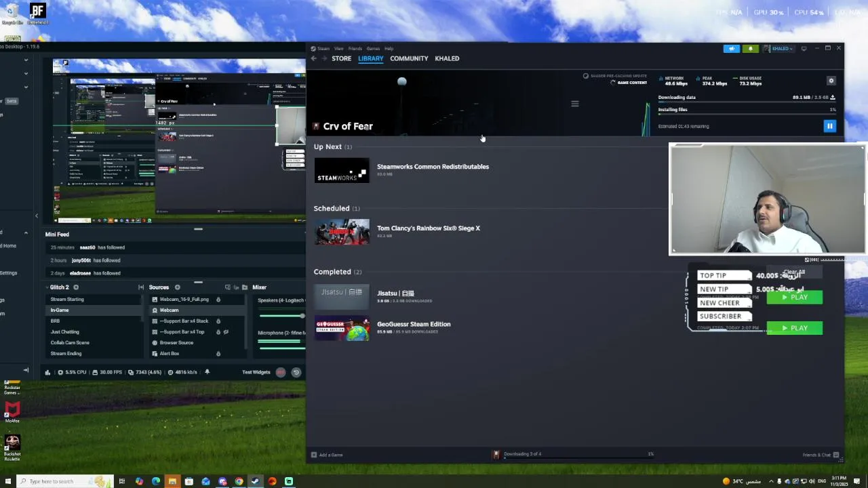
Task: Add a new source with plus icon
Action: [x=178, y=287]
